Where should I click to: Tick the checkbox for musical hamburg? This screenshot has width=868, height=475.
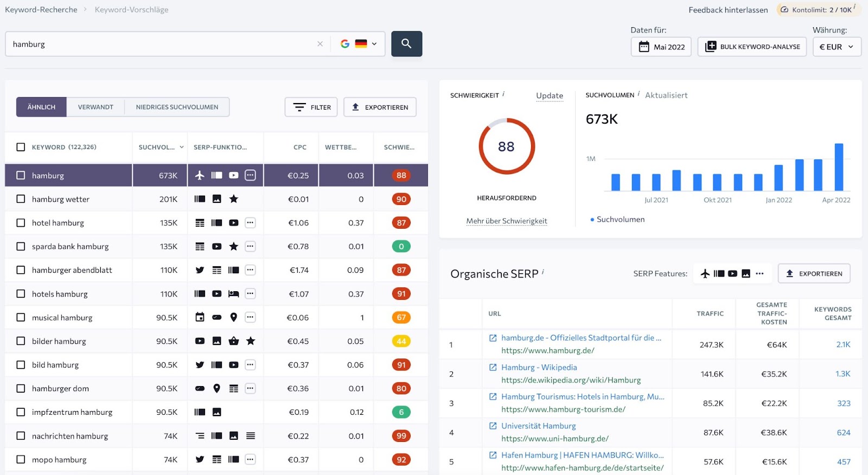point(21,317)
